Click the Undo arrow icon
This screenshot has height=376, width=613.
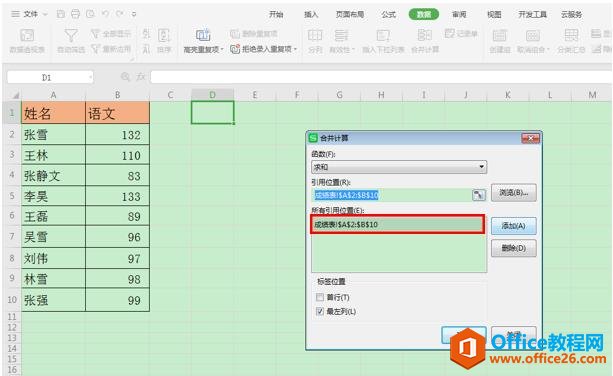pyautogui.click(x=105, y=14)
